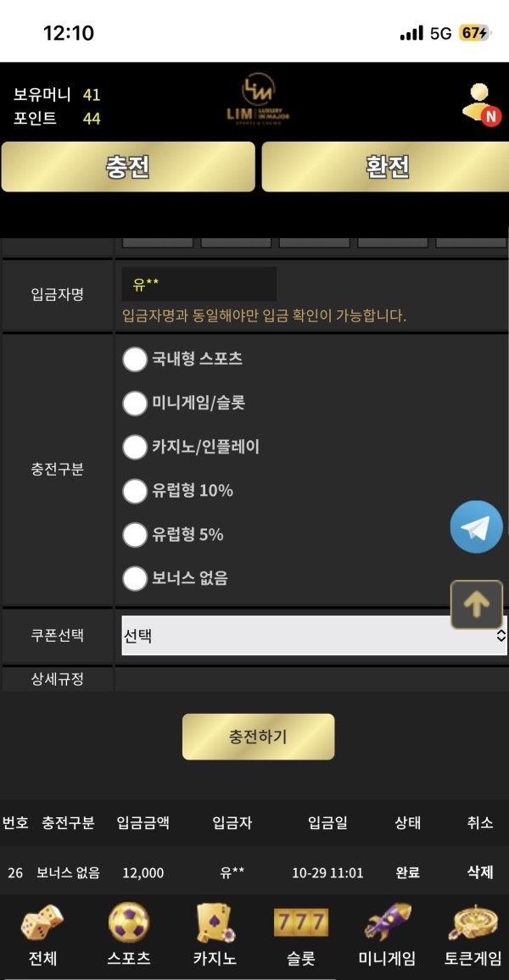Tap the 슬롯 777 slot machine icon
This screenshot has width=509, height=980.
pos(299,924)
